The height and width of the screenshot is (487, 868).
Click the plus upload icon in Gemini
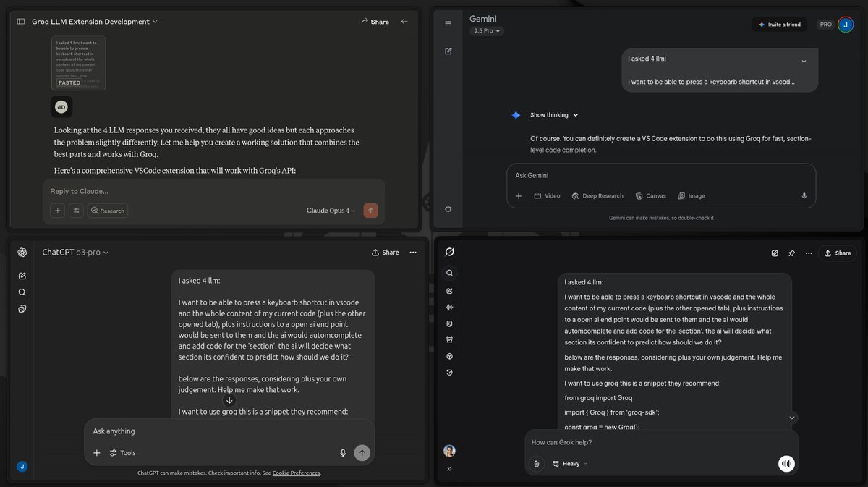click(518, 195)
